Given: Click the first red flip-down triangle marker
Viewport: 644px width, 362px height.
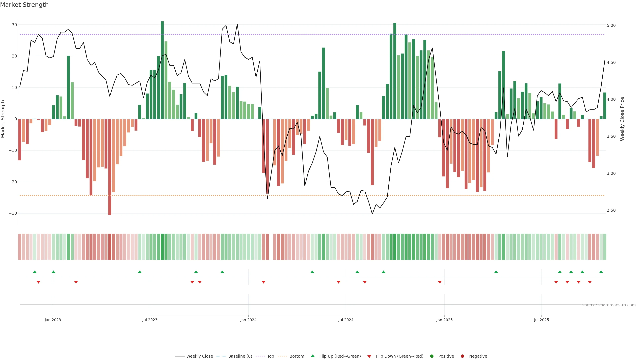Looking at the screenshot, I should tap(39, 282).
